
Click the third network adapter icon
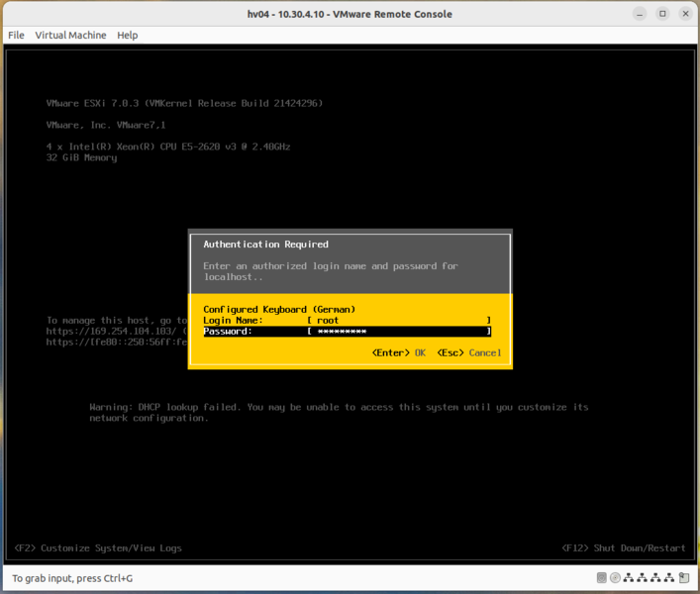pos(656,578)
